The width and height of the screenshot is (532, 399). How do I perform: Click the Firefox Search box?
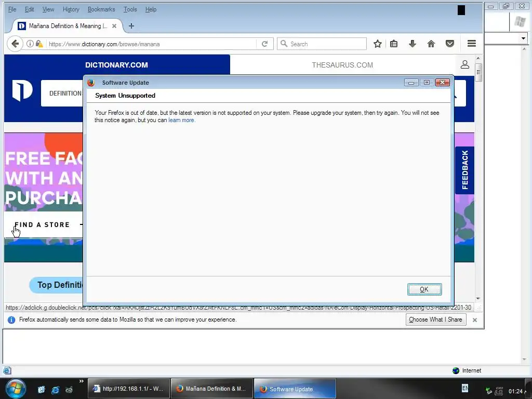[x=322, y=44]
